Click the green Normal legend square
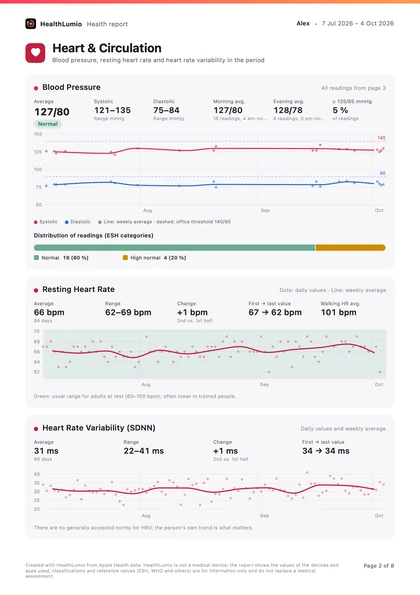Viewport: 420px width, 595px height. point(36,258)
